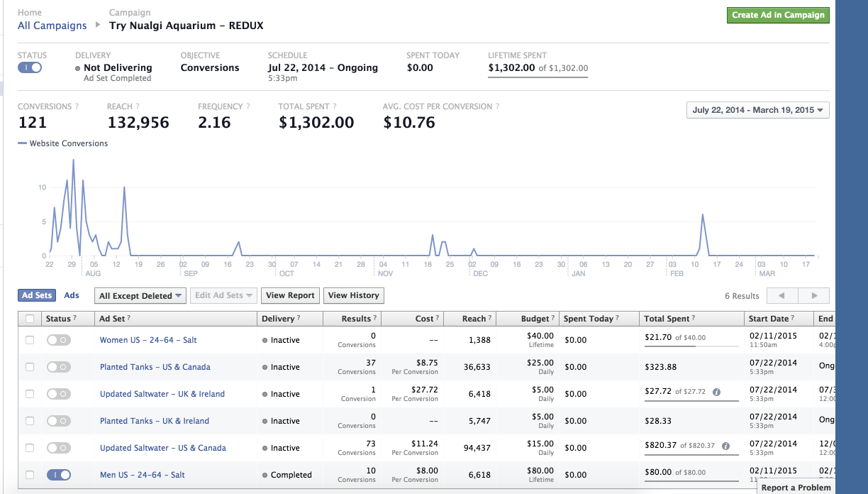
Task: Go to next results page arrow
Action: click(x=814, y=296)
